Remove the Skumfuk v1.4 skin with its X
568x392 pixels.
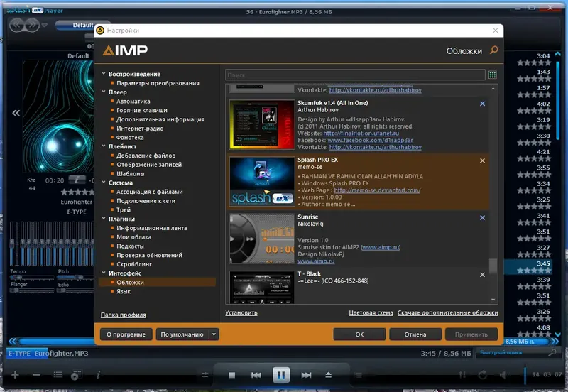[x=482, y=104]
